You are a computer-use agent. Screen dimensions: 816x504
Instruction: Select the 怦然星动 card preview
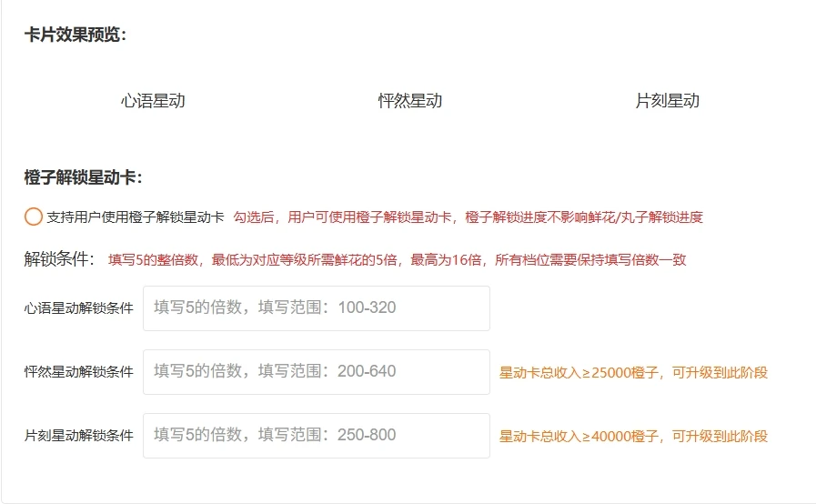tap(409, 101)
